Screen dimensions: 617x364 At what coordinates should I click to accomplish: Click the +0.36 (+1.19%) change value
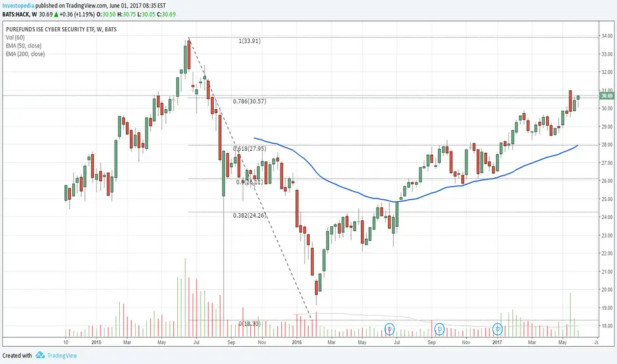pyautogui.click(x=77, y=15)
